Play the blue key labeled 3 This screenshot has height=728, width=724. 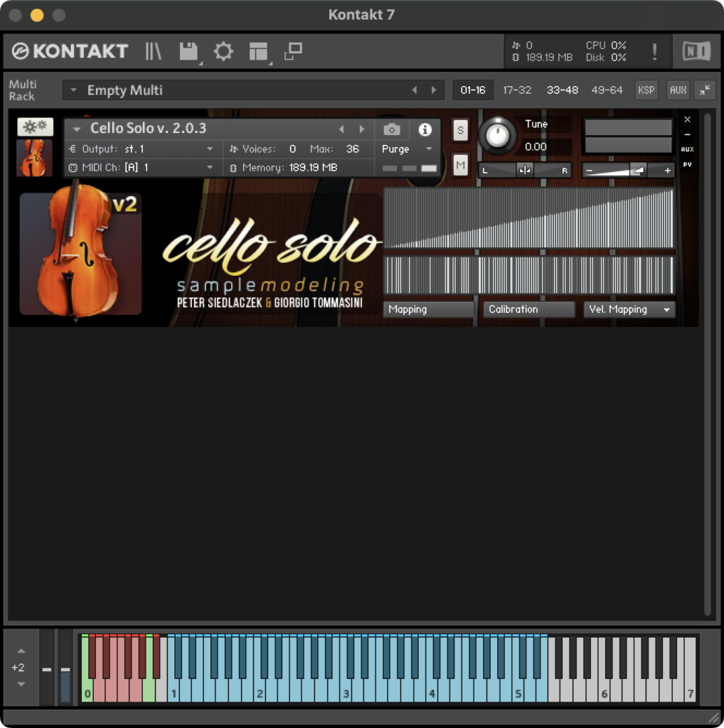pyautogui.click(x=345, y=690)
